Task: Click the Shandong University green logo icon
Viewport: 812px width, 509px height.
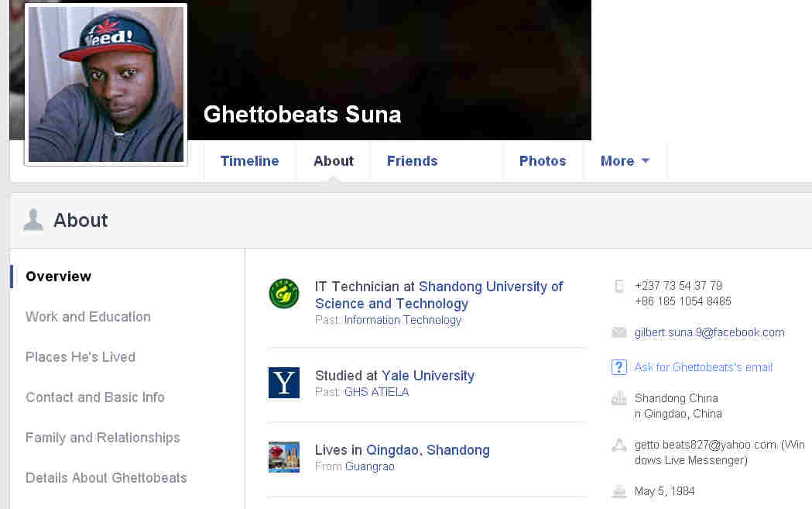Action: click(x=283, y=294)
